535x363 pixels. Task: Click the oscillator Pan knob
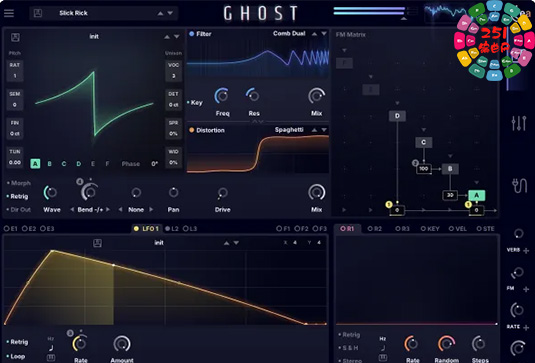click(x=173, y=192)
